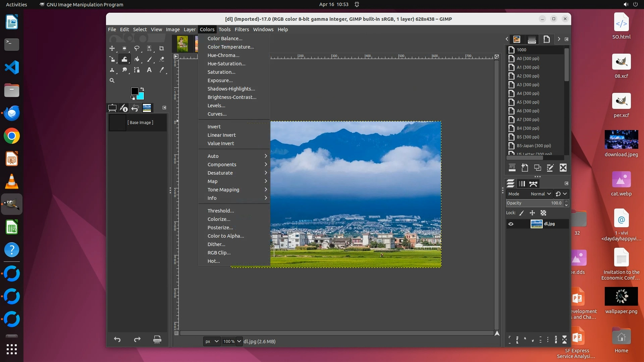Toggle the lock pixels brush icon
Viewport: 644px width, 362px height.
coord(522,213)
